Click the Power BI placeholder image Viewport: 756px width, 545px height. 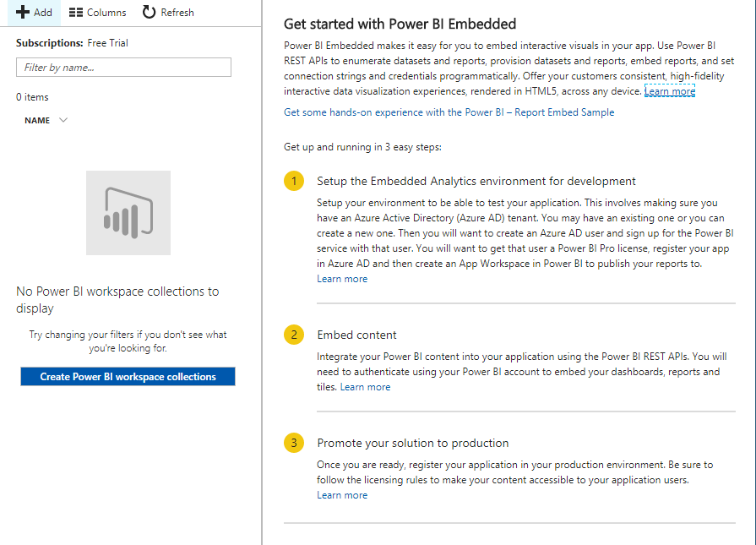point(128,213)
